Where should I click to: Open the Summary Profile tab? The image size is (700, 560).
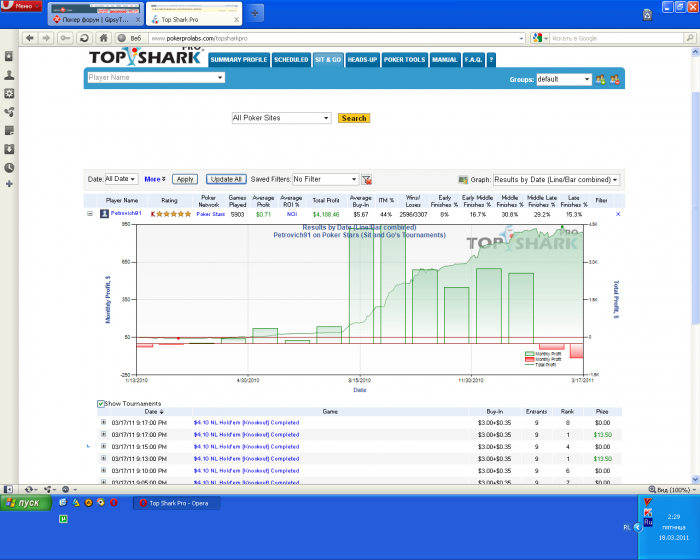[x=239, y=60]
